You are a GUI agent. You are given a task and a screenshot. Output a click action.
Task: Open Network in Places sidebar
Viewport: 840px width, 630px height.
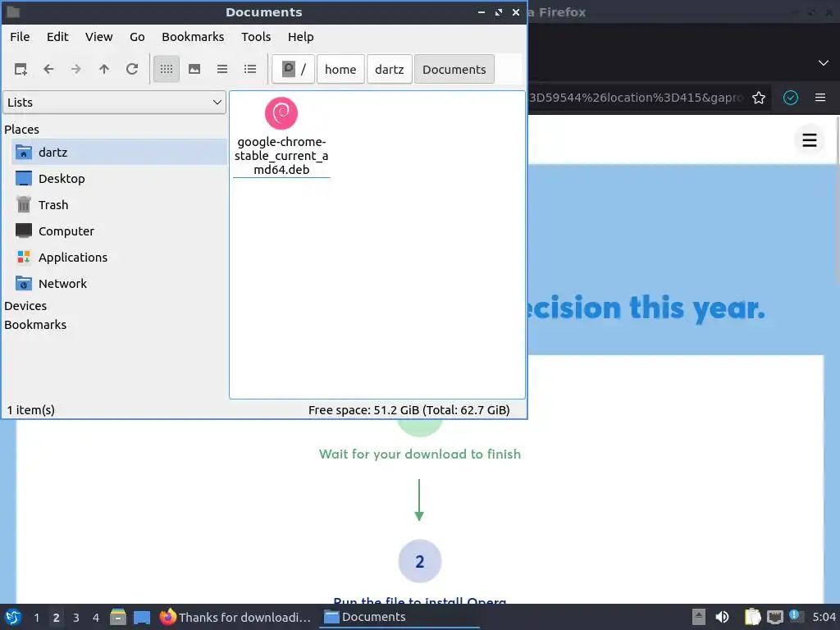click(119, 283)
